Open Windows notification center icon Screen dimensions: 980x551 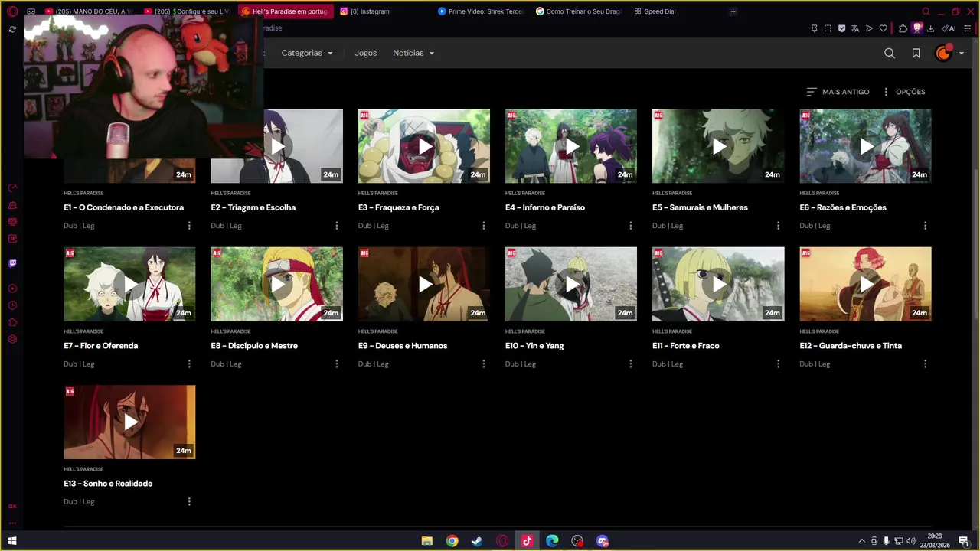tap(963, 541)
